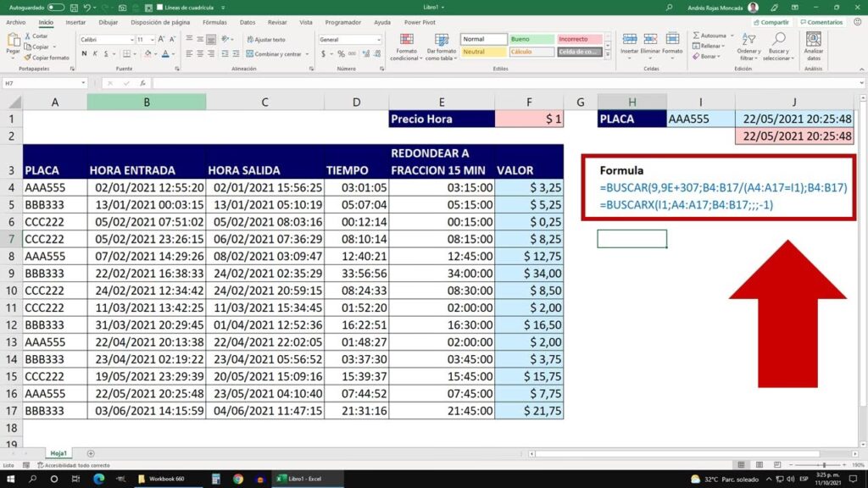This screenshot has width=868, height=488.
Task: Apply the Bueno cell style swatch
Action: 531,39
